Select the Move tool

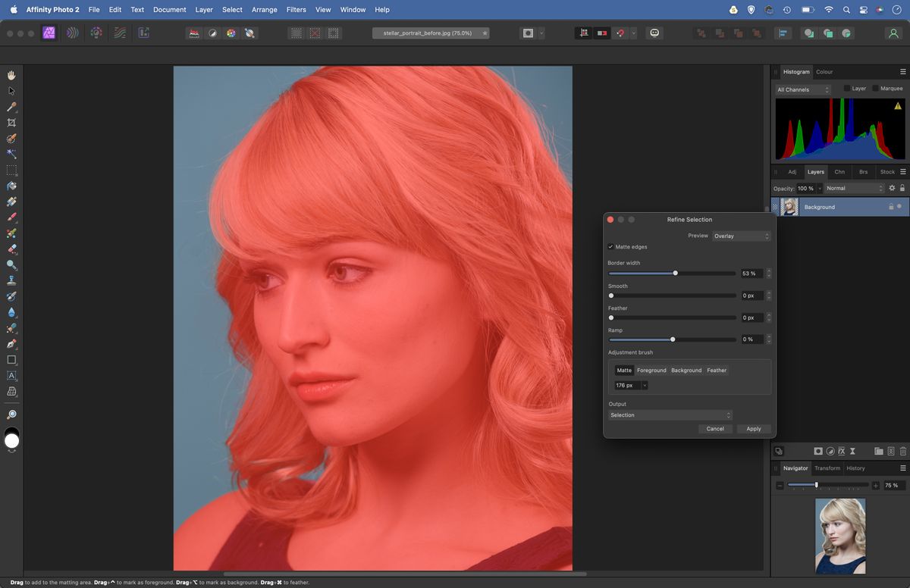pos(11,91)
